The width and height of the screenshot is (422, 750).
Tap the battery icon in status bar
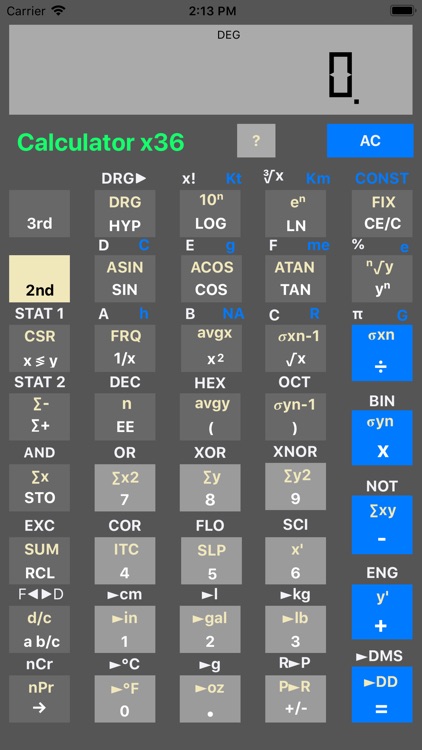pyautogui.click(x=403, y=11)
